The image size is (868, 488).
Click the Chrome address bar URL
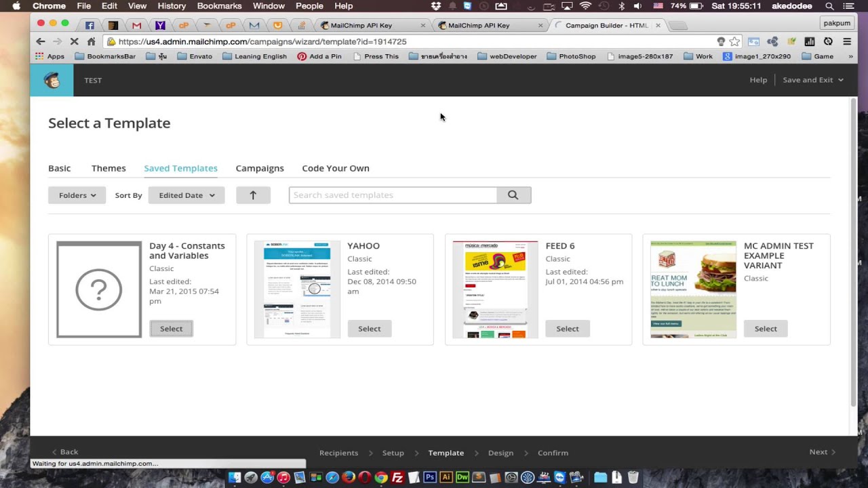pyautogui.click(x=262, y=41)
